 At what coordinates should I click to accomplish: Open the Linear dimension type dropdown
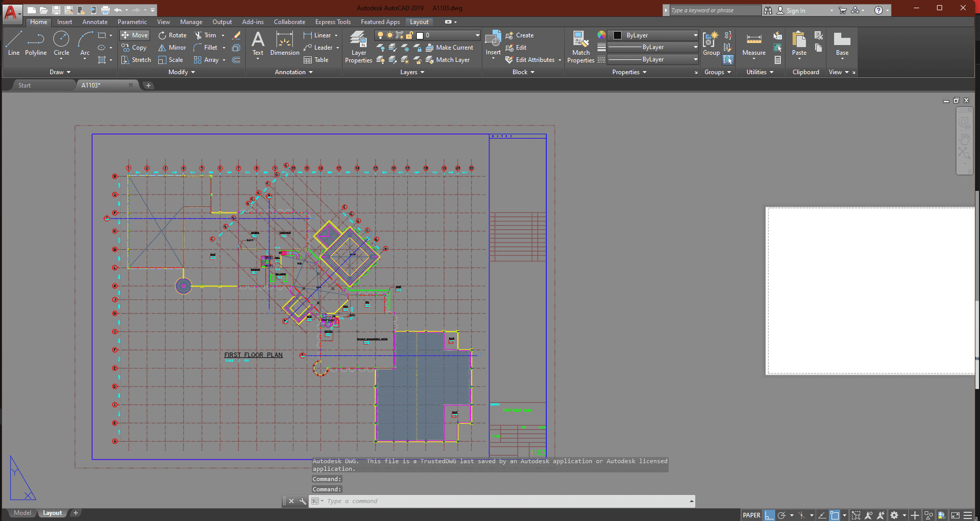[x=336, y=35]
